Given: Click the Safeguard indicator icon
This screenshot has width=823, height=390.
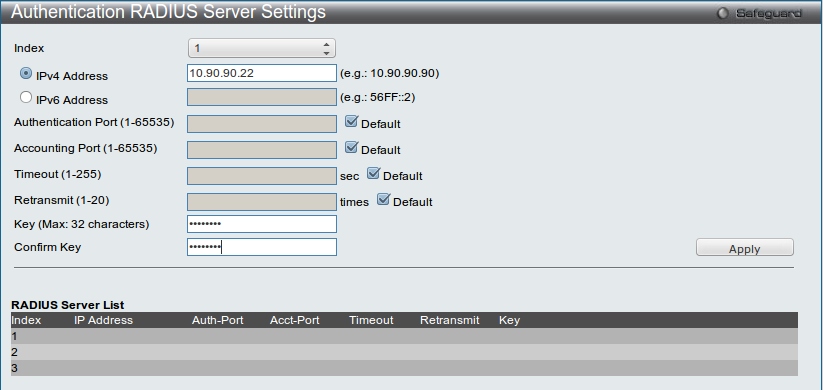Looking at the screenshot, I should point(723,14).
